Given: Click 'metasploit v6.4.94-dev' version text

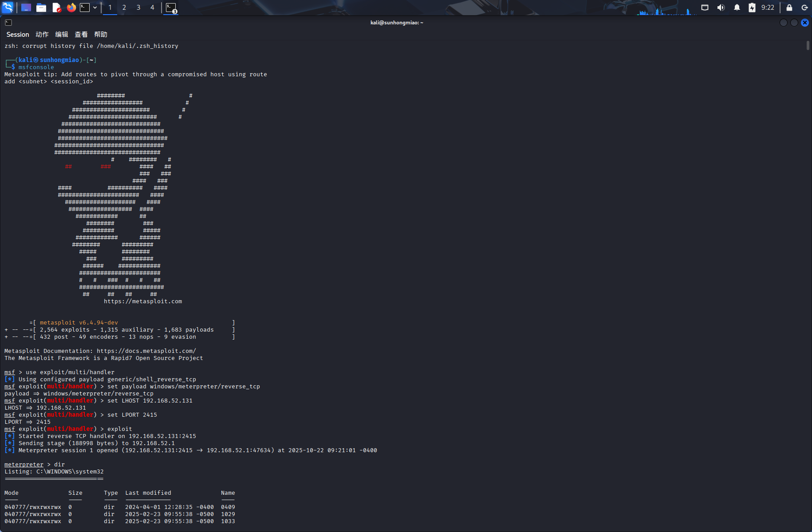Looking at the screenshot, I should (x=79, y=323).
